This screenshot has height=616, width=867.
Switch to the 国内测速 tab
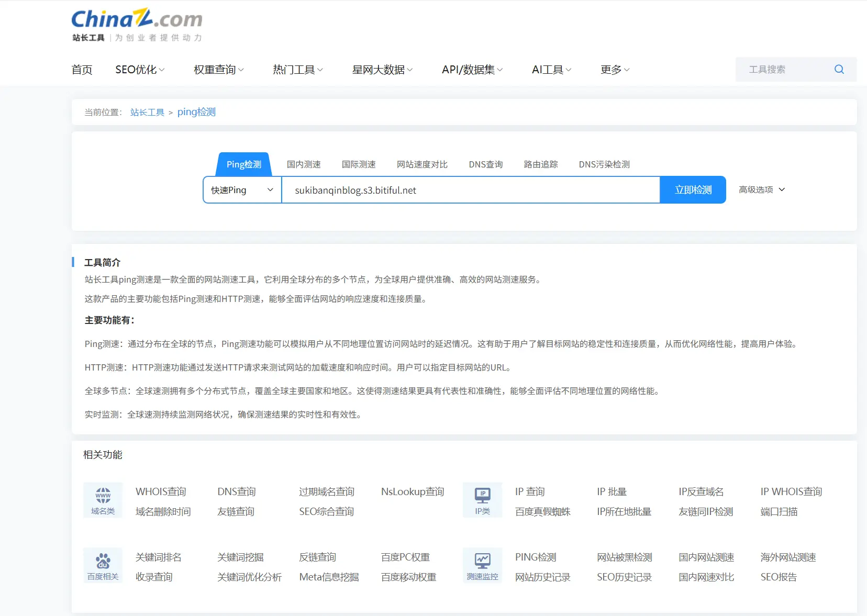(x=304, y=164)
